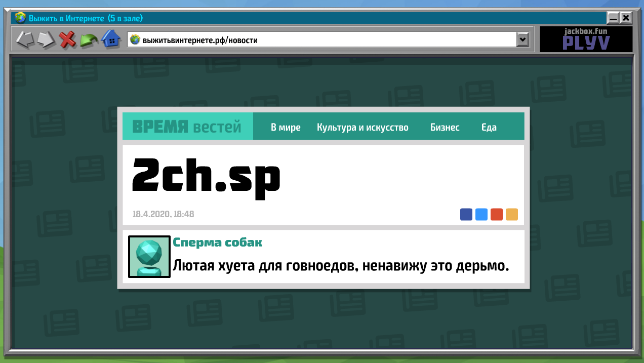
Task: Minimize the Выжить в Интернете window
Action: pos(614,18)
